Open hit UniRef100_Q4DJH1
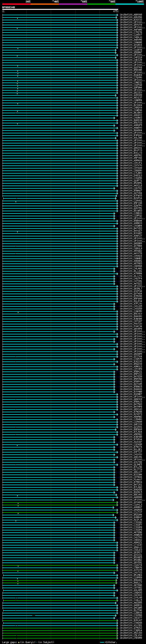 point(131,457)
